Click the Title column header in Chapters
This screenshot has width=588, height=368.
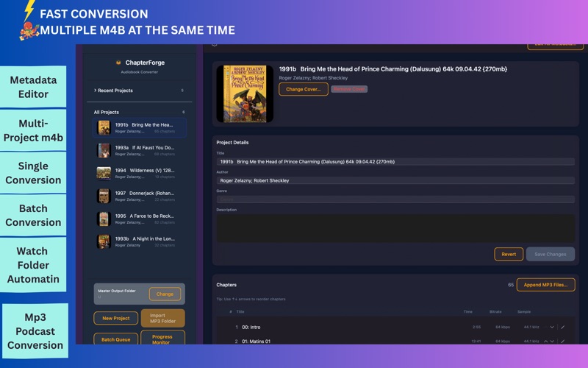[240, 311]
